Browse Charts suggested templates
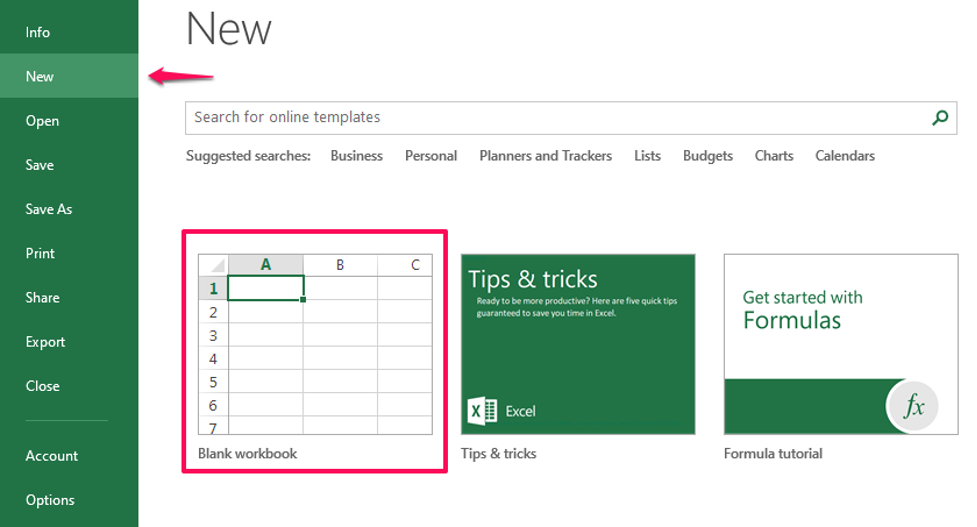977x527 pixels. (774, 156)
